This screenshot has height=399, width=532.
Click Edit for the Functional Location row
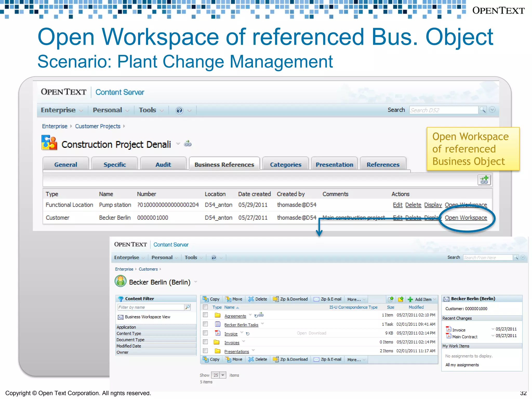397,205
